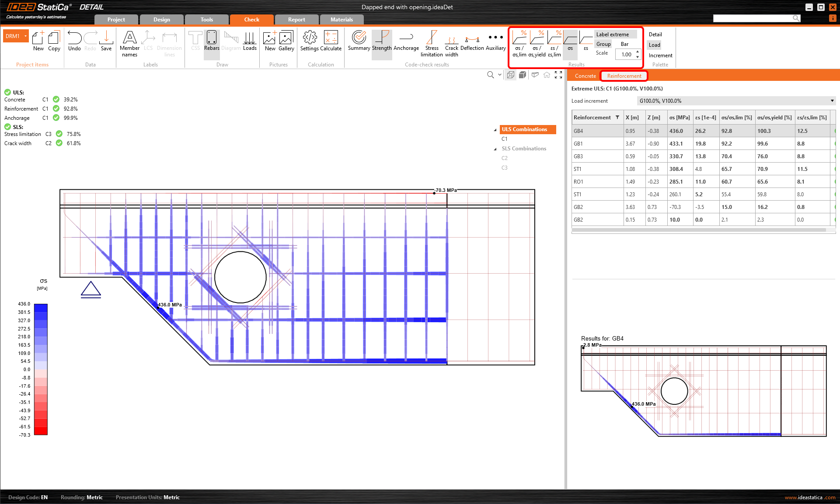Show Anchorage check results
Image resolution: width=840 pixels, height=504 pixels.
click(406, 41)
